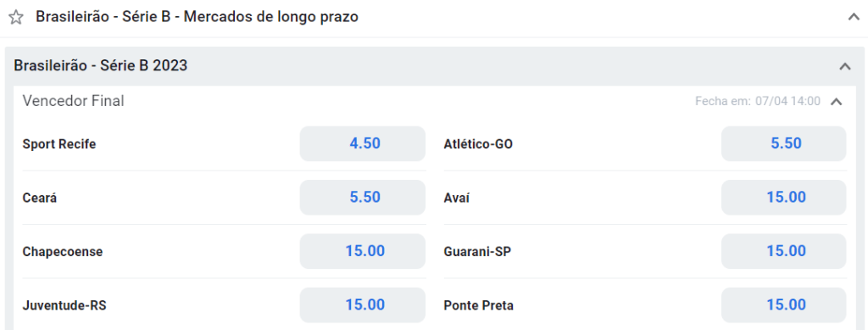
Task: Select Atlético-GO odds 5.50
Action: pos(783,144)
